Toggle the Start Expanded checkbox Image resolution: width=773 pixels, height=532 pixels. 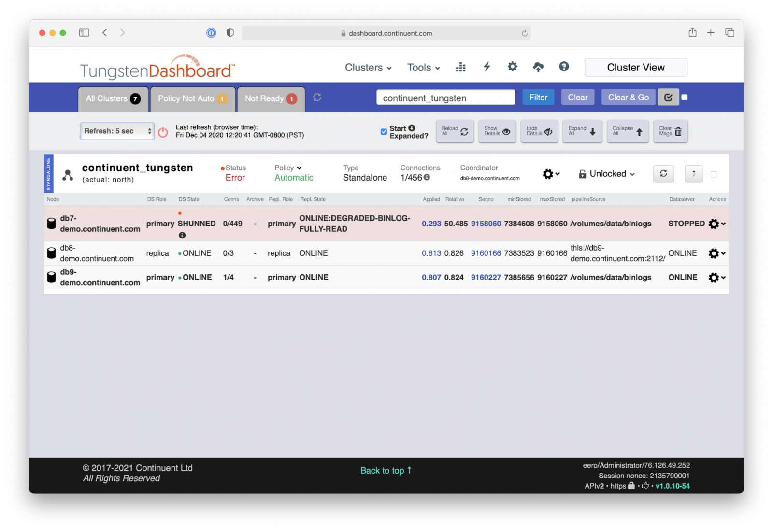(384, 132)
